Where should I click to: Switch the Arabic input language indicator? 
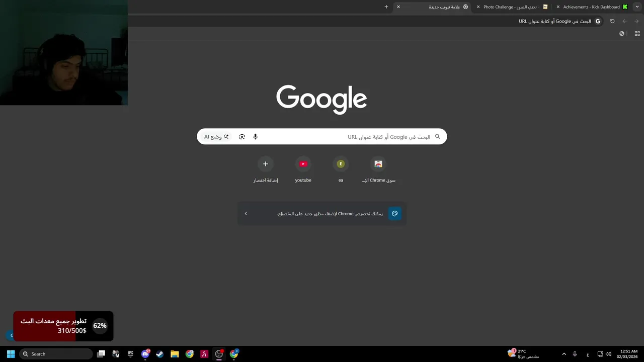pyautogui.click(x=588, y=354)
